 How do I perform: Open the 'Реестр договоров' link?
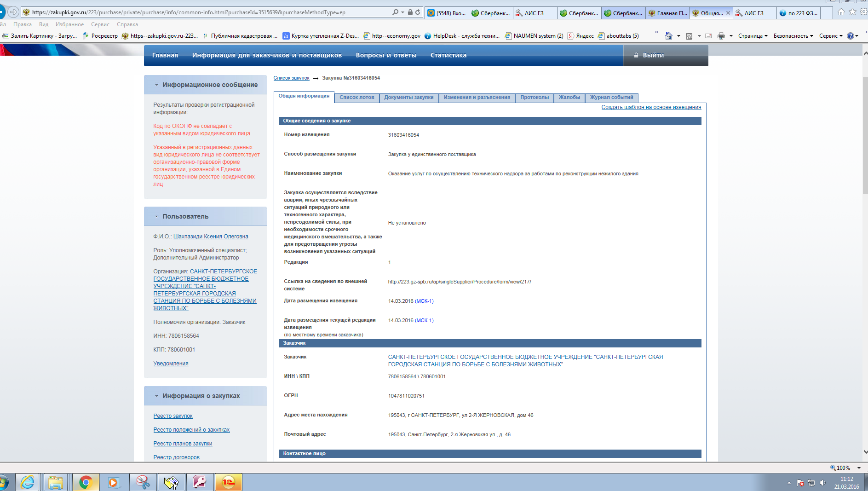click(176, 457)
